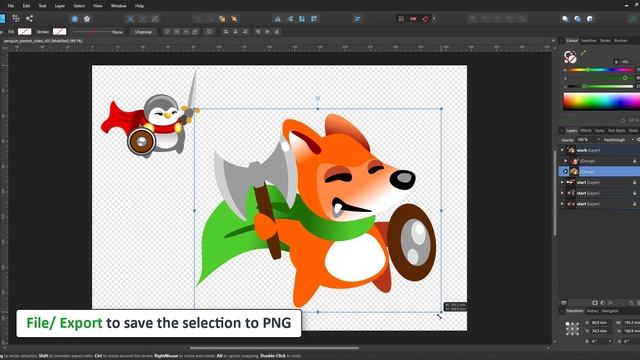640x360 pixels.
Task: Open the layer Opacity 100 % dropdown
Action: pos(588,140)
